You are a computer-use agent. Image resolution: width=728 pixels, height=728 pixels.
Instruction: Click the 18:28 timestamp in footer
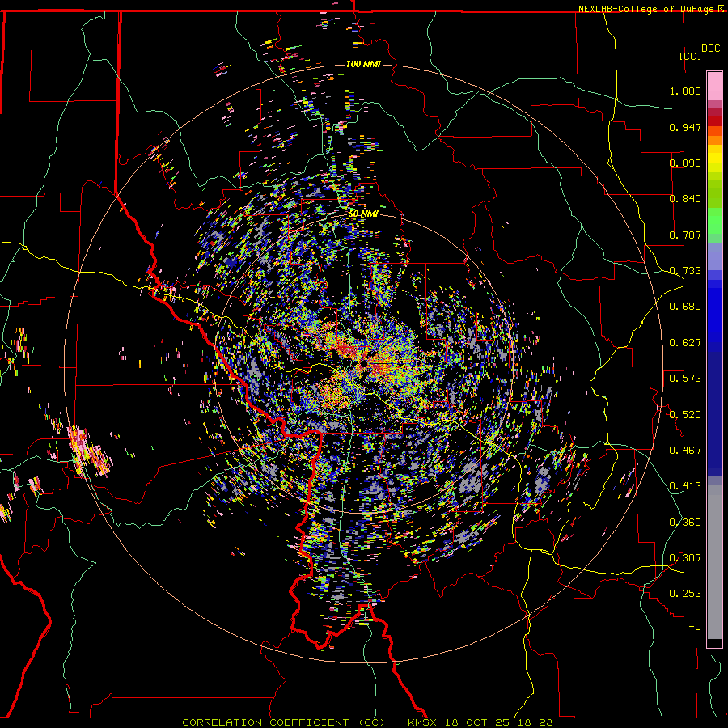[537, 722]
